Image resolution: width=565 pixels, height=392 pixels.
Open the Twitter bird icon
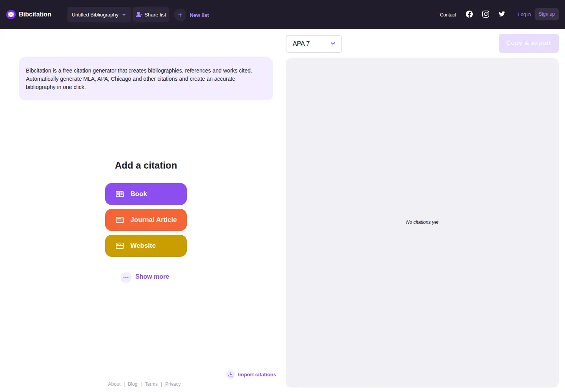pyautogui.click(x=502, y=14)
